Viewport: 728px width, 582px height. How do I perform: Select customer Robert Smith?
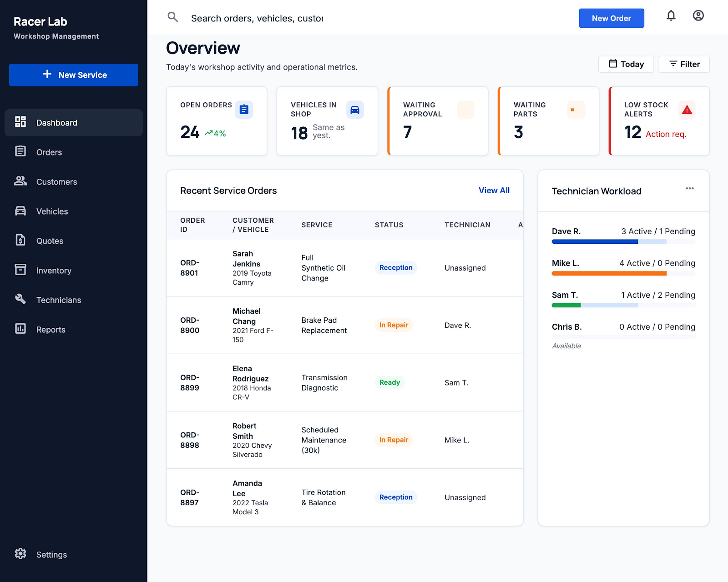pyautogui.click(x=244, y=431)
